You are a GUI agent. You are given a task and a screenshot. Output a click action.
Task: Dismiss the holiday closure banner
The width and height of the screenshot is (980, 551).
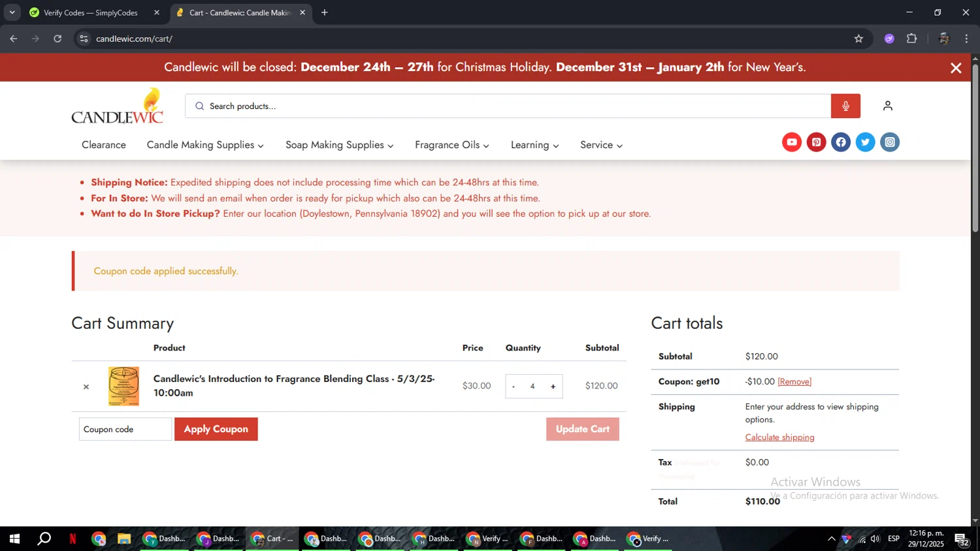956,68
